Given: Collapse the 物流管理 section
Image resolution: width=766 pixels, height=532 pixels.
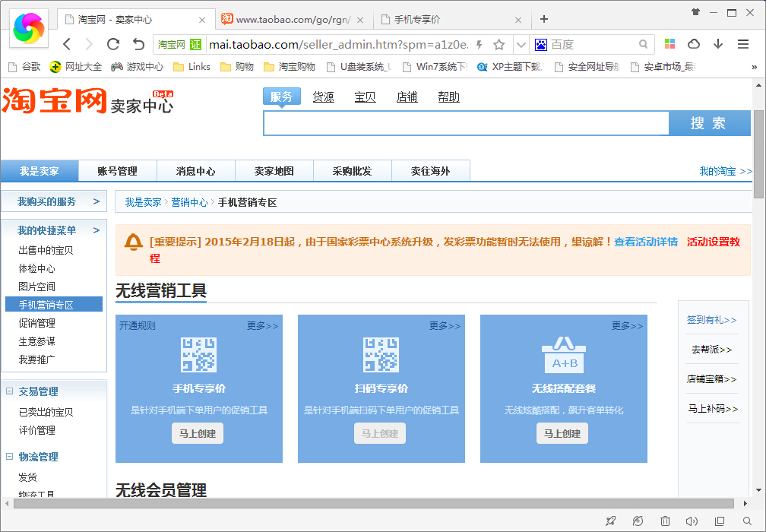Looking at the screenshot, I should [x=9, y=456].
